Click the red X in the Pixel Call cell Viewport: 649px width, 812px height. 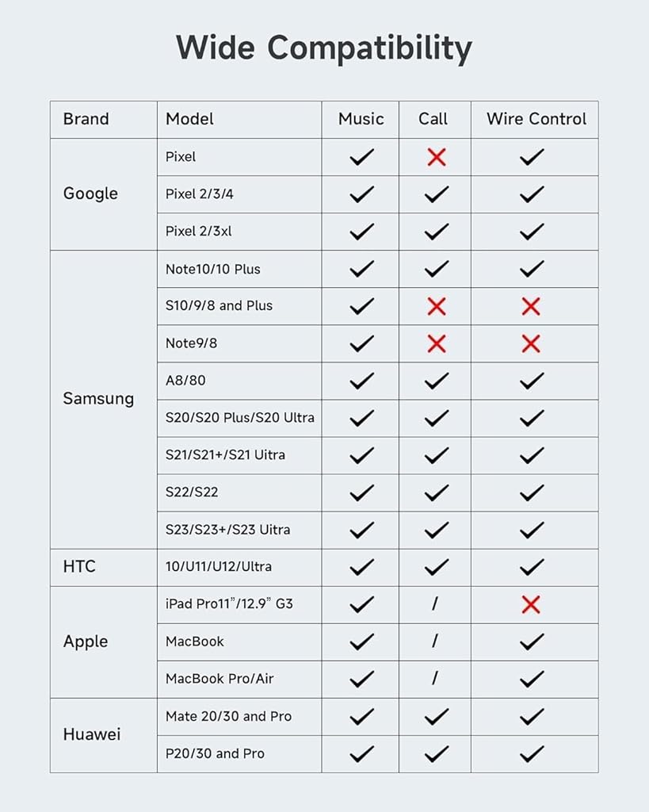tap(436, 157)
